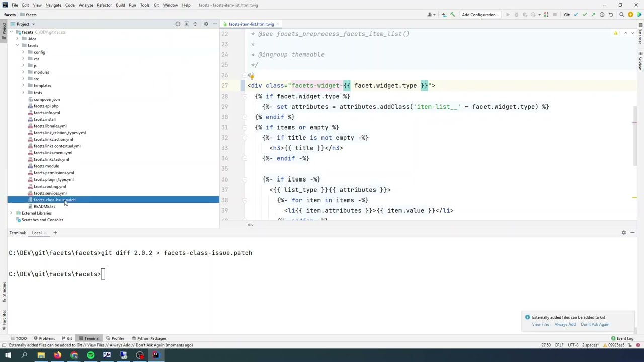
Task: Open the TODO tool window
Action: coord(18,338)
